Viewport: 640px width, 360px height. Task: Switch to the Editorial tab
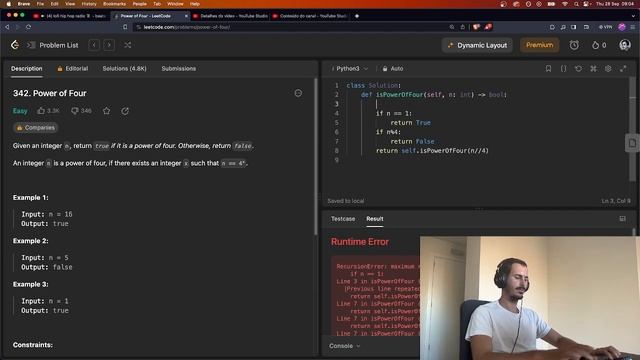tap(73, 69)
